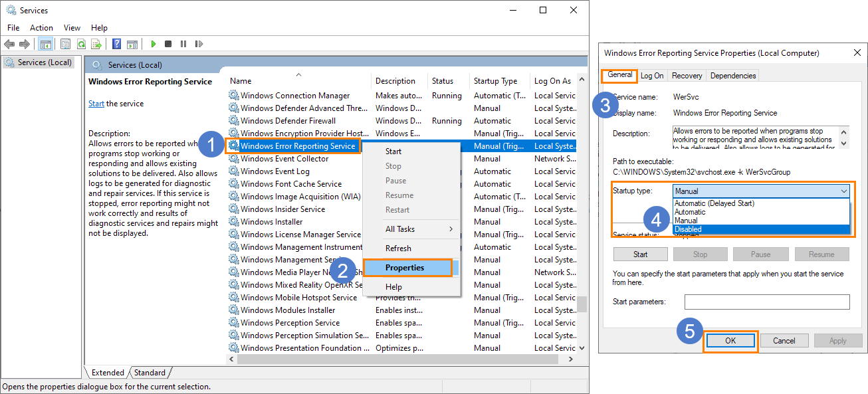The height and width of the screenshot is (394, 868).
Task: Sort services by the Name column header
Action: coord(298,81)
